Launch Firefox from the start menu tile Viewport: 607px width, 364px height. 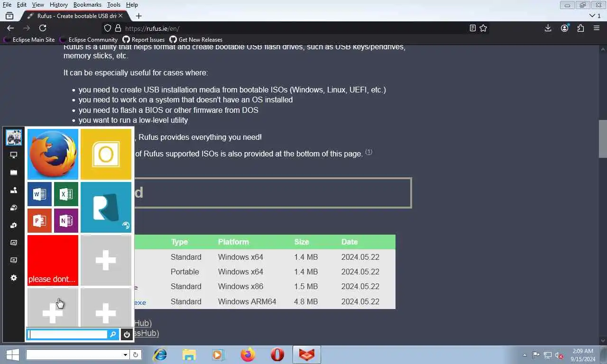pos(53,154)
